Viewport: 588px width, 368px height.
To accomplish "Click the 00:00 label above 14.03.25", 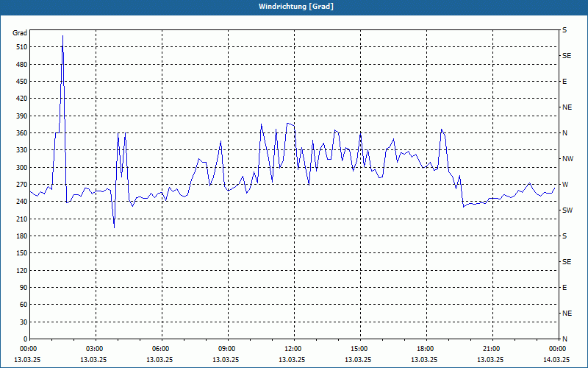I will (556, 349).
